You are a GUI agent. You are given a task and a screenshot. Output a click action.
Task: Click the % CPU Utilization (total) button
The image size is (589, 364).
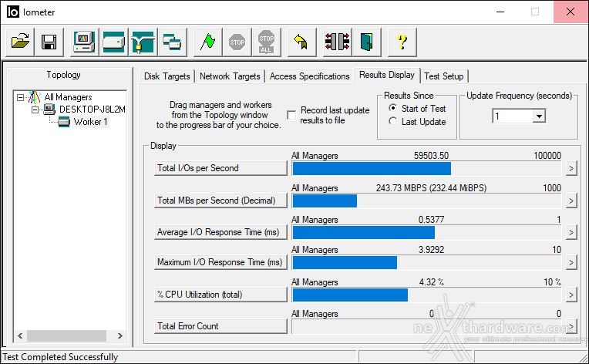[x=220, y=295]
